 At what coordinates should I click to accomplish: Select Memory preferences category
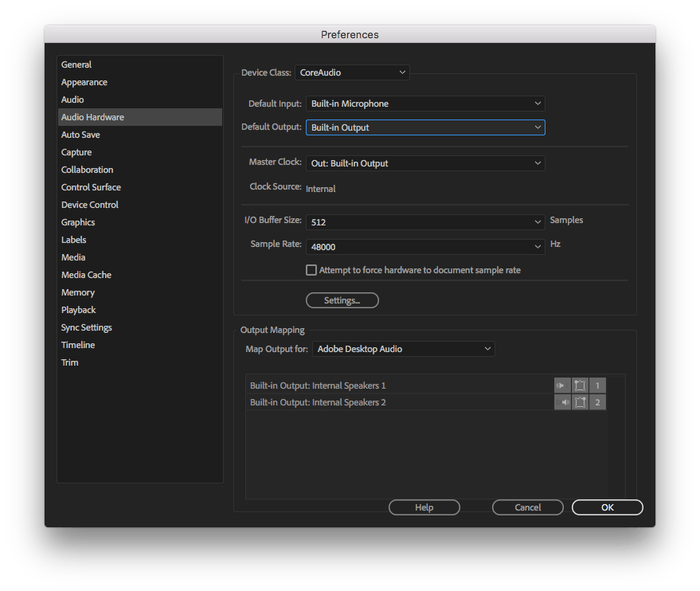coord(139,292)
